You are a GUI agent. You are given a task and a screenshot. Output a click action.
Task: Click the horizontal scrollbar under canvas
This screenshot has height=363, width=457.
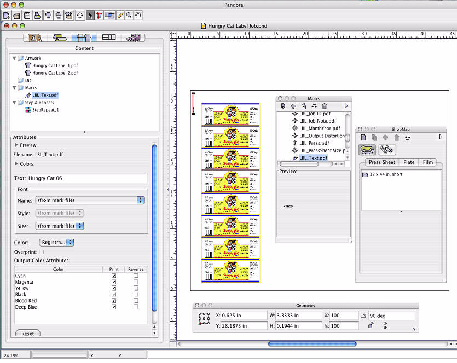pyautogui.click(x=312, y=344)
